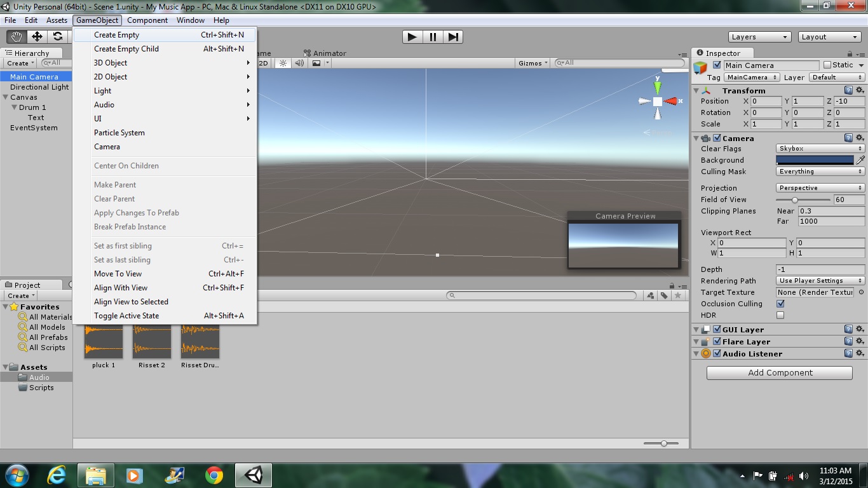This screenshot has width=868, height=488.
Task: Open Projection Perspective dropdown
Action: (820, 188)
